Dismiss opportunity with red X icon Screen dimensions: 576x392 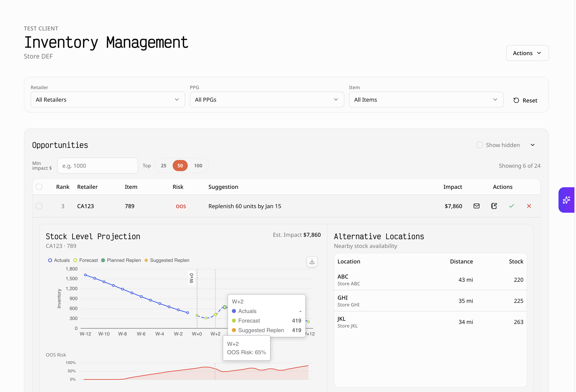529,206
